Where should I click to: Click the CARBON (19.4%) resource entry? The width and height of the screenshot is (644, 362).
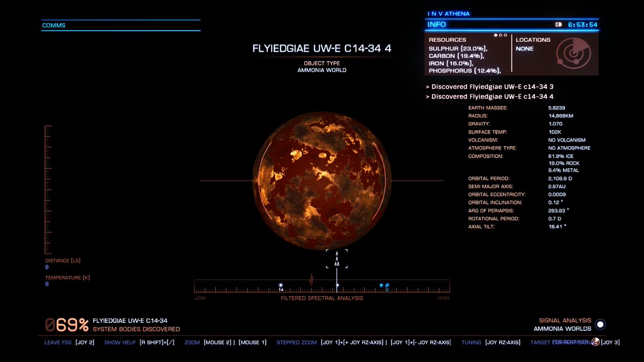point(456,56)
